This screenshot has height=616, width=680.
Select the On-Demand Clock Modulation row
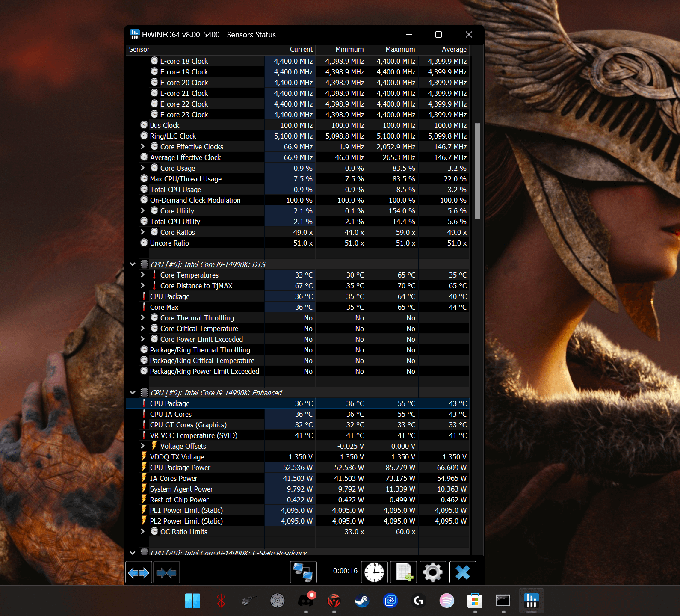click(x=298, y=200)
